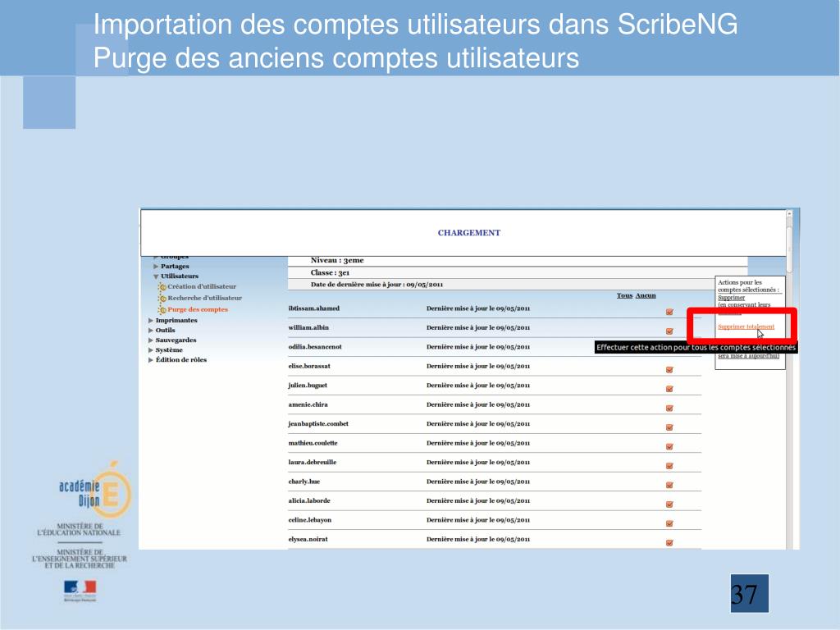Expand the Outils section arrow
Screen dimensions: 840x630
pyautogui.click(x=151, y=331)
